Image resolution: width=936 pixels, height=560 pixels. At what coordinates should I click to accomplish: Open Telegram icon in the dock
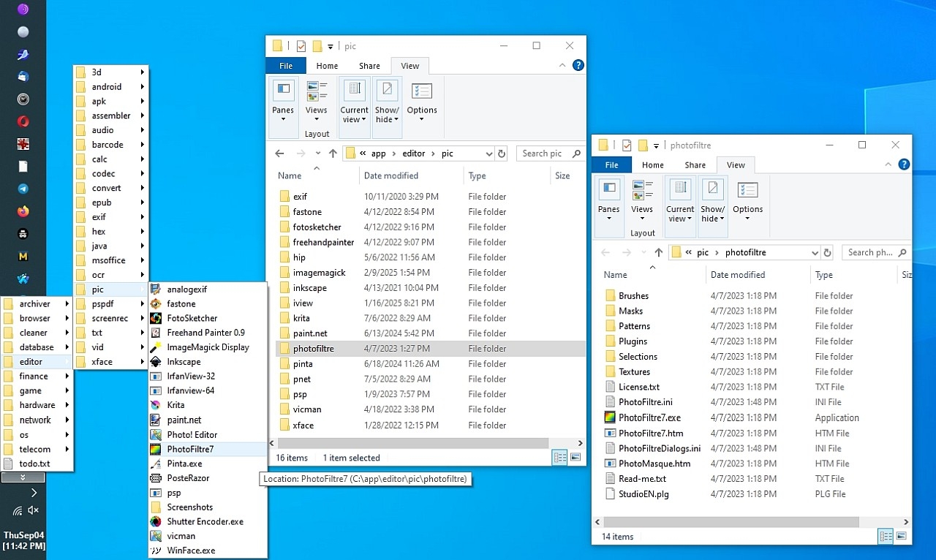(23, 189)
